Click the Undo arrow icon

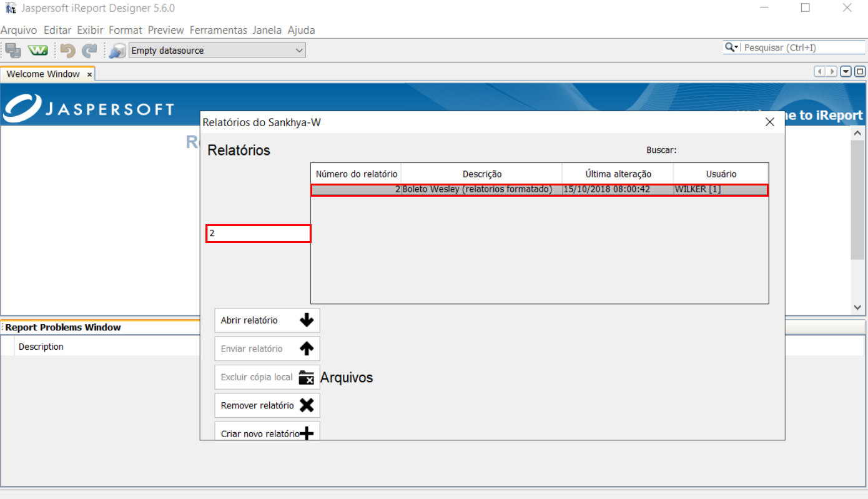pos(67,51)
